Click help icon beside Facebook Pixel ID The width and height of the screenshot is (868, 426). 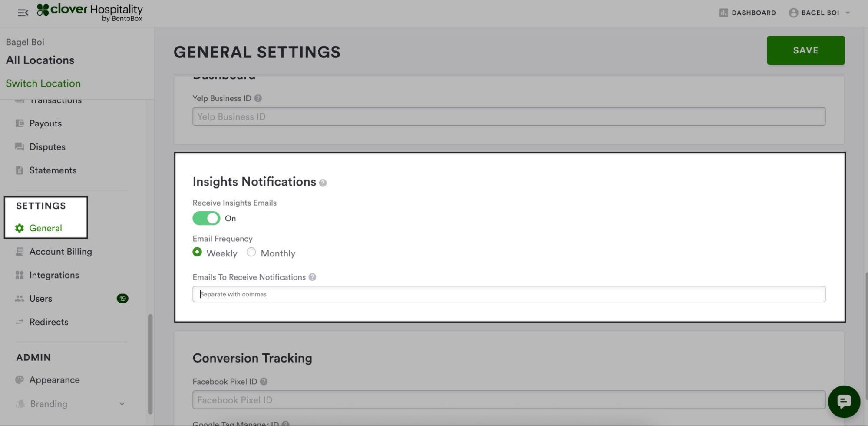pos(264,381)
